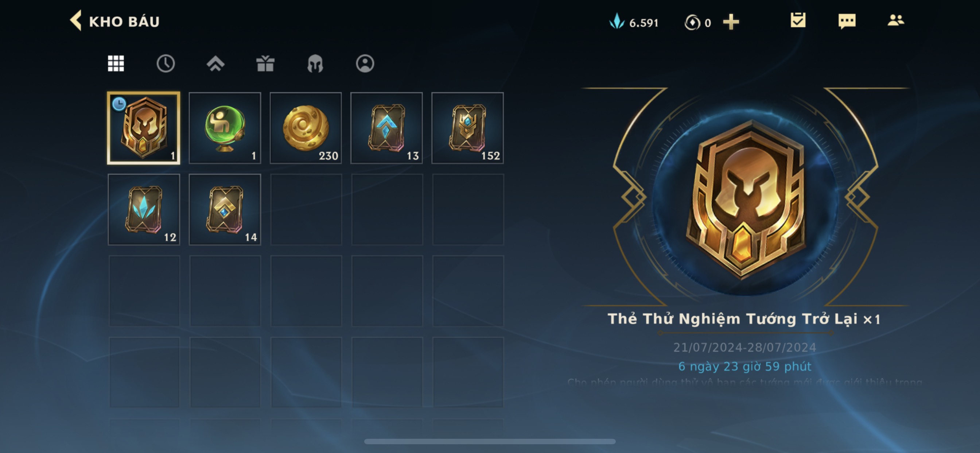Select the blue arrow card with 13
This screenshot has height=453, width=980.
click(x=386, y=128)
